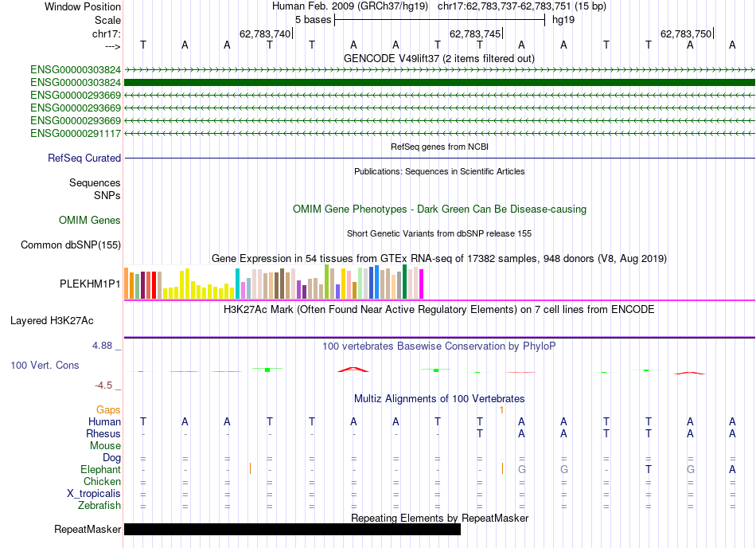Viewport: 756px width, 548px height.
Task: Click the -4.5 PhyloP lower scale value
Action: [103, 385]
